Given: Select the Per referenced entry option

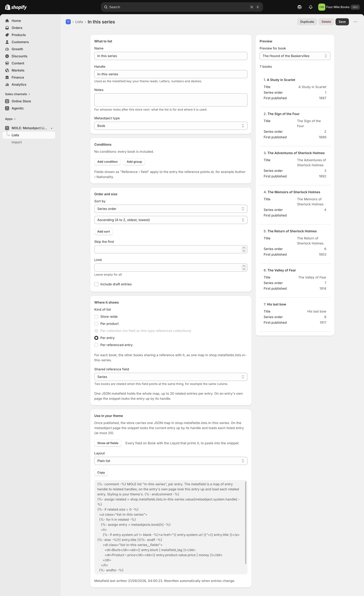Looking at the screenshot, I should coord(96,345).
